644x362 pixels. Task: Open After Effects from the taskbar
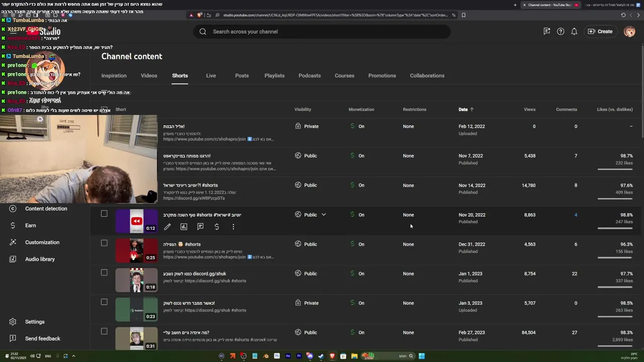click(288, 356)
